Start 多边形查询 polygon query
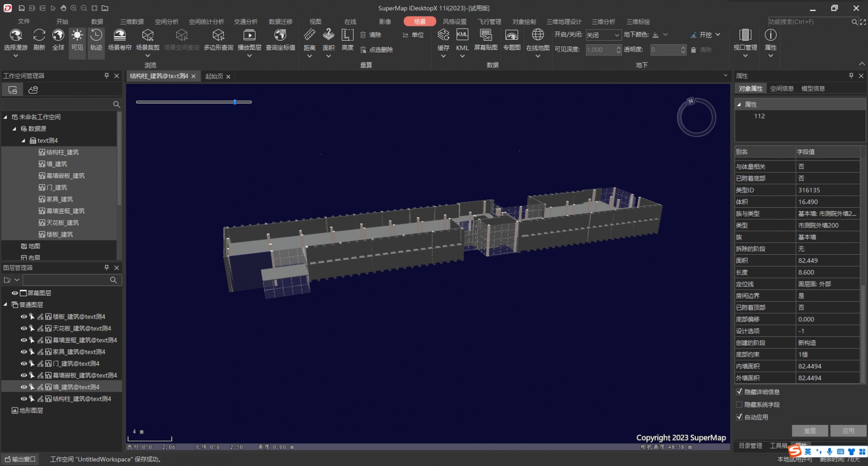Screen dimensions: 868x466 pyautogui.click(x=218, y=39)
